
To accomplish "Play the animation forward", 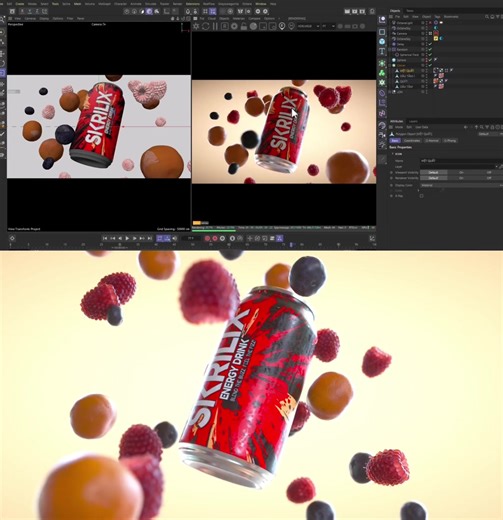I will click(x=127, y=238).
